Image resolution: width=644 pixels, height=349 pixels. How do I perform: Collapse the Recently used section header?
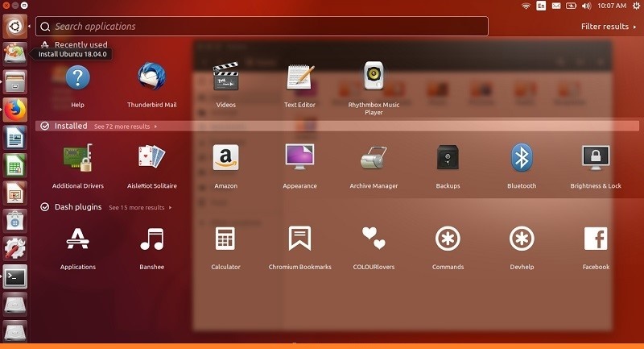tap(74, 44)
